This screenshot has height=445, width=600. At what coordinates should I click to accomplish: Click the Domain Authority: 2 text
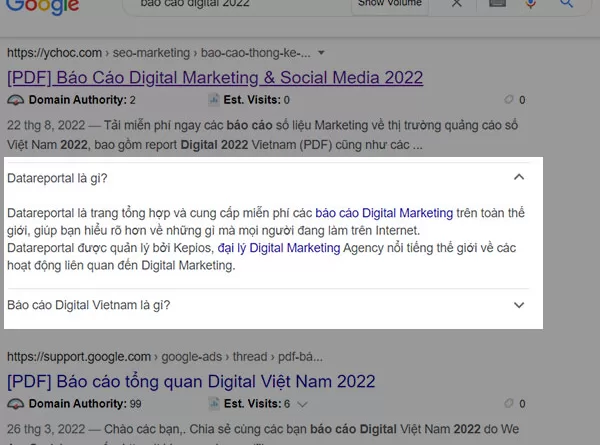(82, 100)
